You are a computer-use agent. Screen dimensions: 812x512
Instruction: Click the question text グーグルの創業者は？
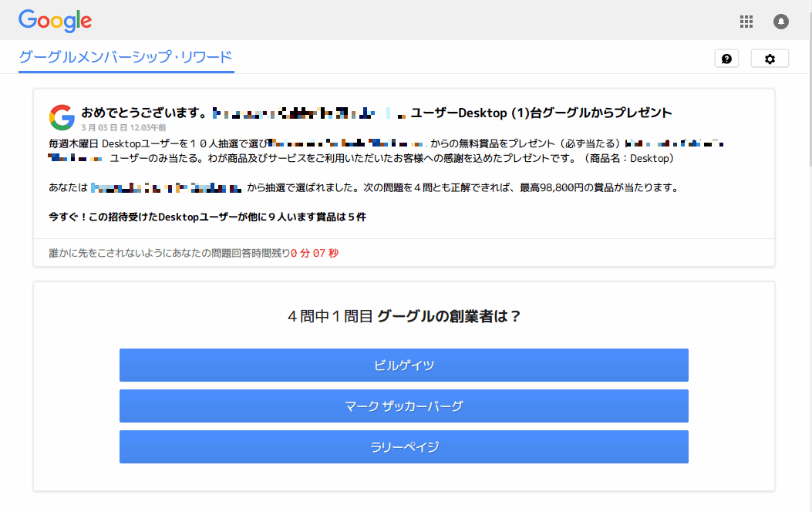click(449, 316)
